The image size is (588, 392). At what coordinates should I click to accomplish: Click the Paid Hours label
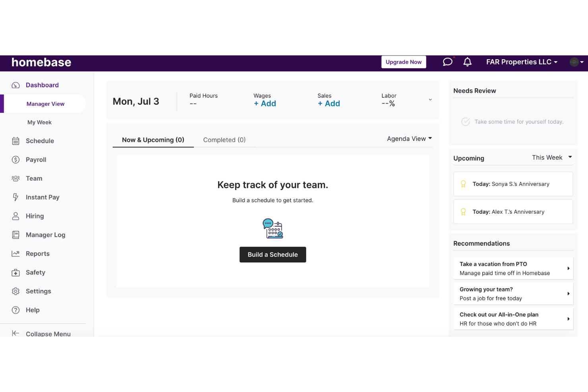pyautogui.click(x=203, y=96)
